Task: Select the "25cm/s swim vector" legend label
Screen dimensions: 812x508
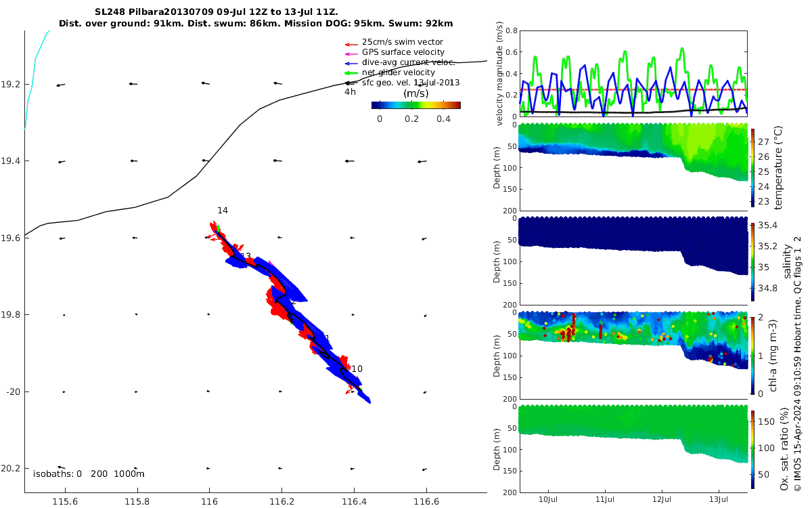Action: [x=403, y=42]
